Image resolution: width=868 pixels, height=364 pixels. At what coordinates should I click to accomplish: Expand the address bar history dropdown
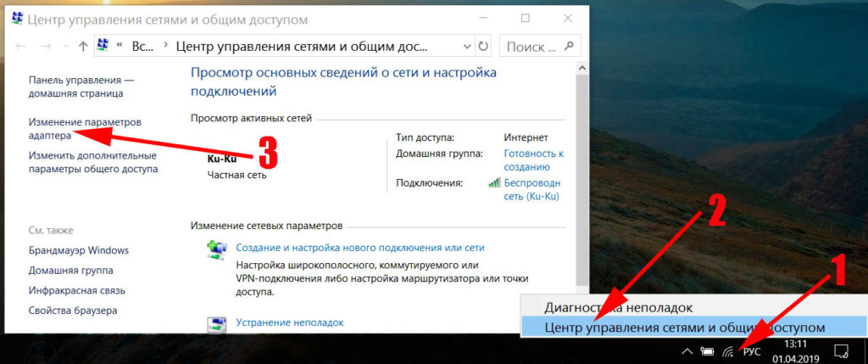click(x=464, y=45)
